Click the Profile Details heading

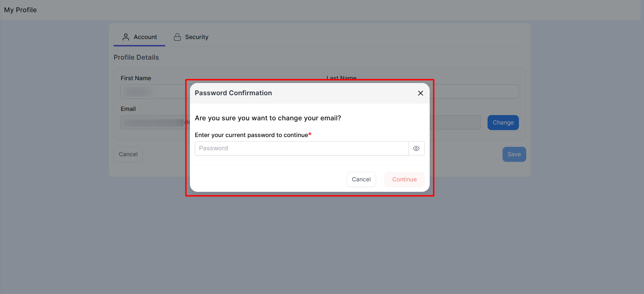136,58
